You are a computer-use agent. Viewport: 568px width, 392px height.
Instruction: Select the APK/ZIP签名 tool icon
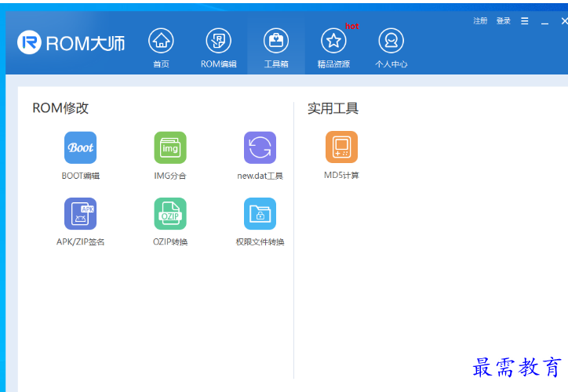click(81, 213)
